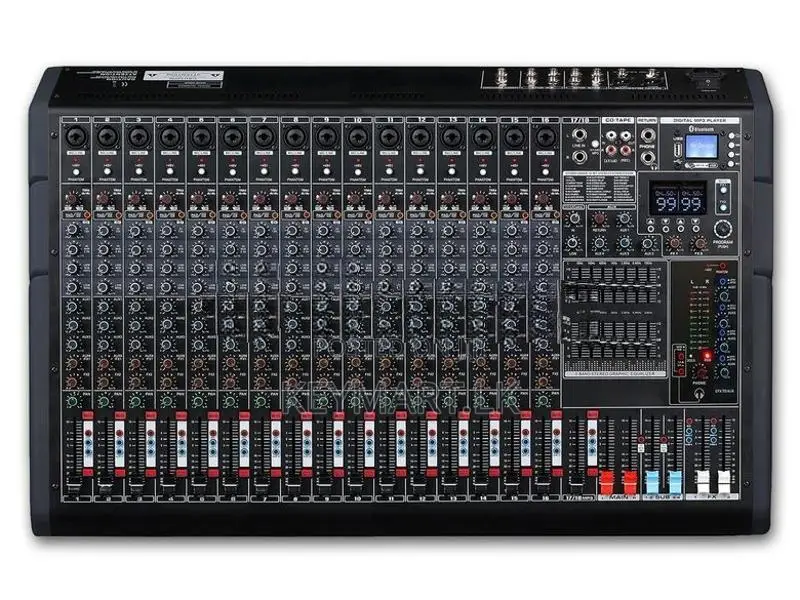Click the dual 99 99 effects display
This screenshot has height=600, width=800.
tap(678, 198)
